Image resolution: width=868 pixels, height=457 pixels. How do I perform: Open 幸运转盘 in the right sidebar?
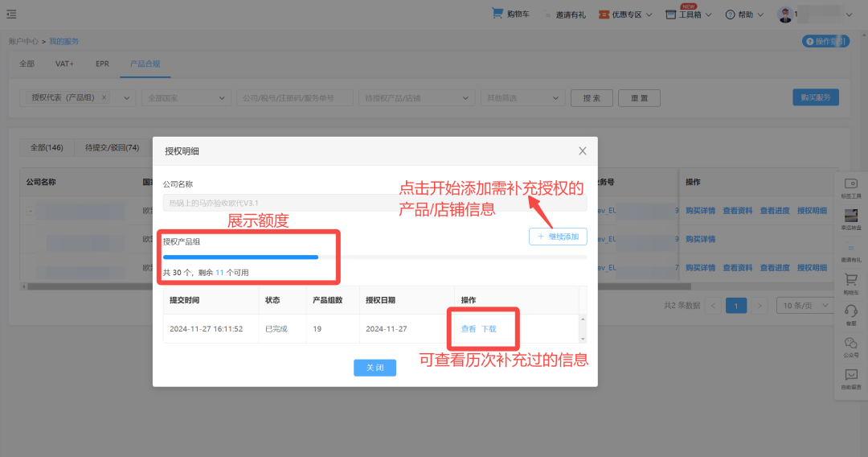coord(851,220)
